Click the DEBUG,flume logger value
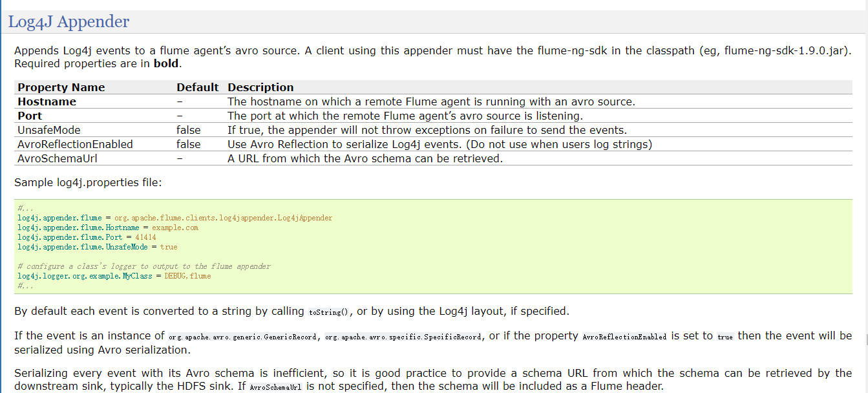This screenshot has height=393, width=868. pos(187,276)
